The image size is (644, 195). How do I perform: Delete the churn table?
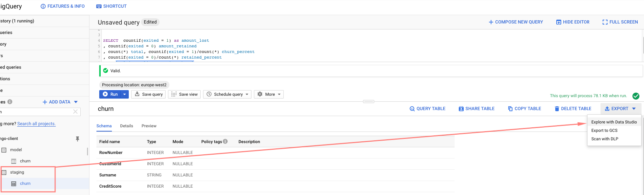[573, 109]
